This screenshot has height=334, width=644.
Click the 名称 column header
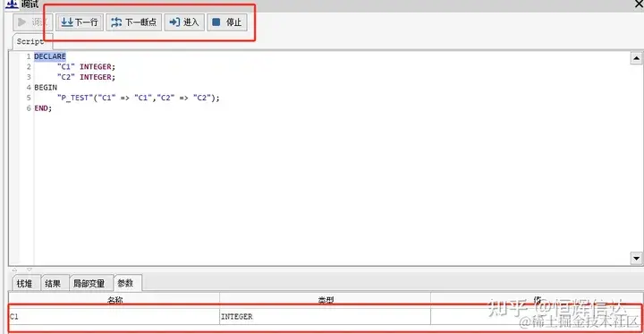[114, 300]
